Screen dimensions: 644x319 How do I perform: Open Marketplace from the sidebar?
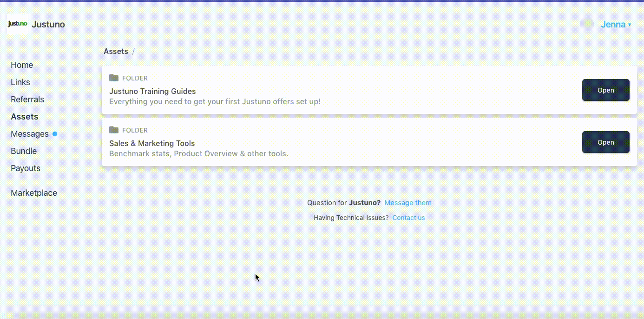pyautogui.click(x=34, y=193)
